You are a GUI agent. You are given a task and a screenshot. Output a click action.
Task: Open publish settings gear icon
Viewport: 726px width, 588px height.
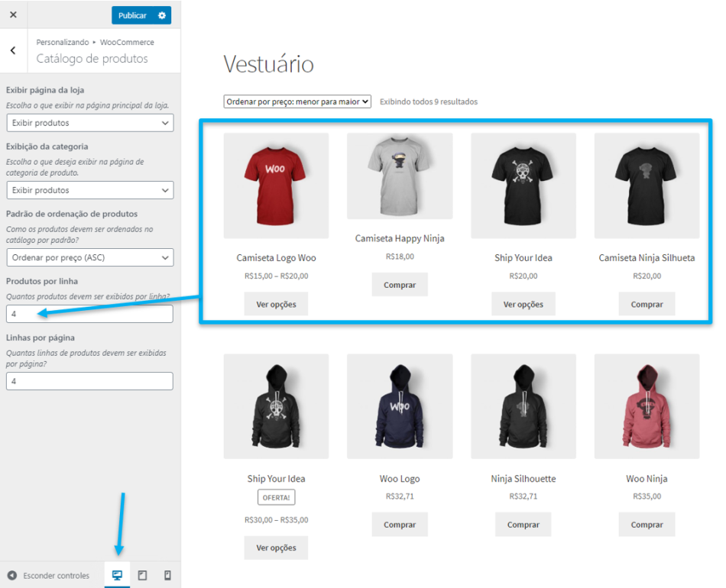[161, 15]
